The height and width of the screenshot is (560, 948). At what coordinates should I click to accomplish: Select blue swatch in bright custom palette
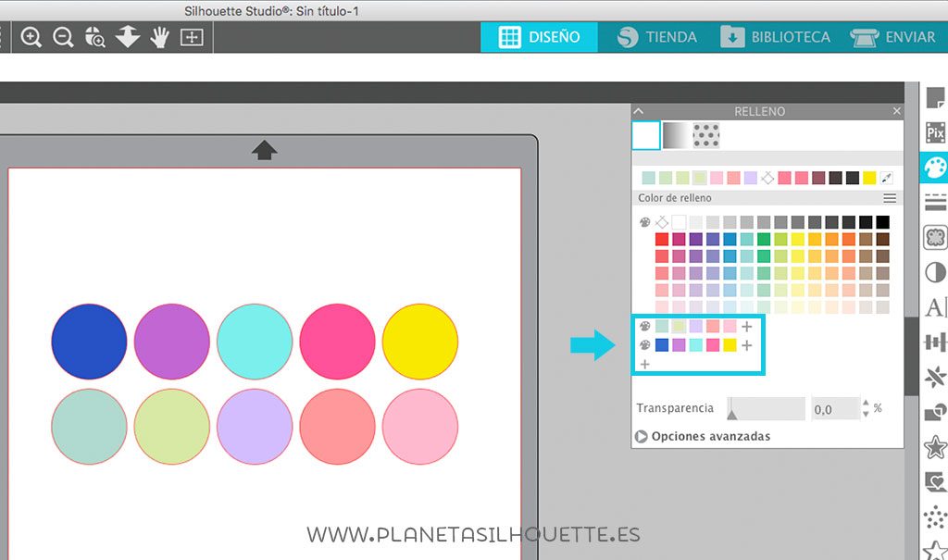[662, 345]
